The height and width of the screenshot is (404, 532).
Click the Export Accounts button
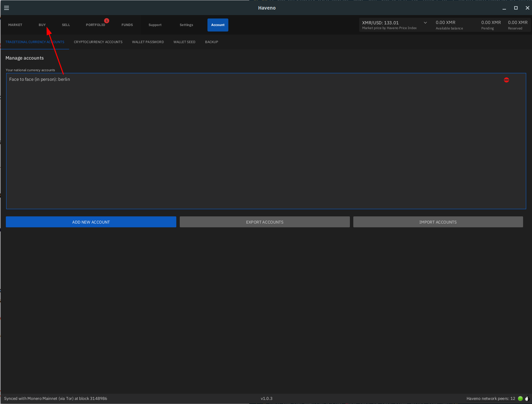[265, 222]
